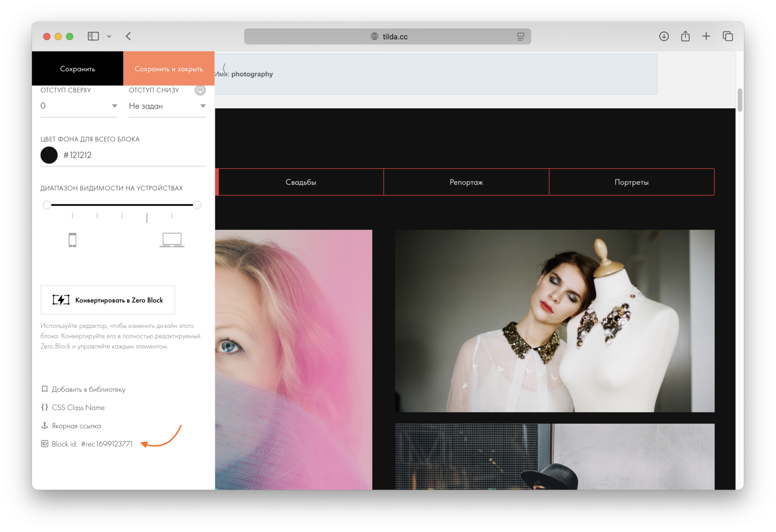Click the reader mode icon in address bar

521,36
